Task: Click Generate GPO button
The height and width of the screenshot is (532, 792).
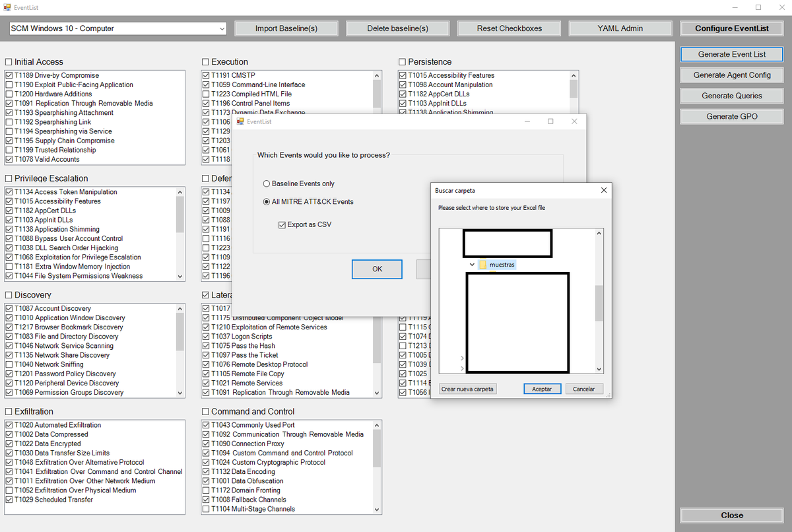Action: [x=732, y=116]
